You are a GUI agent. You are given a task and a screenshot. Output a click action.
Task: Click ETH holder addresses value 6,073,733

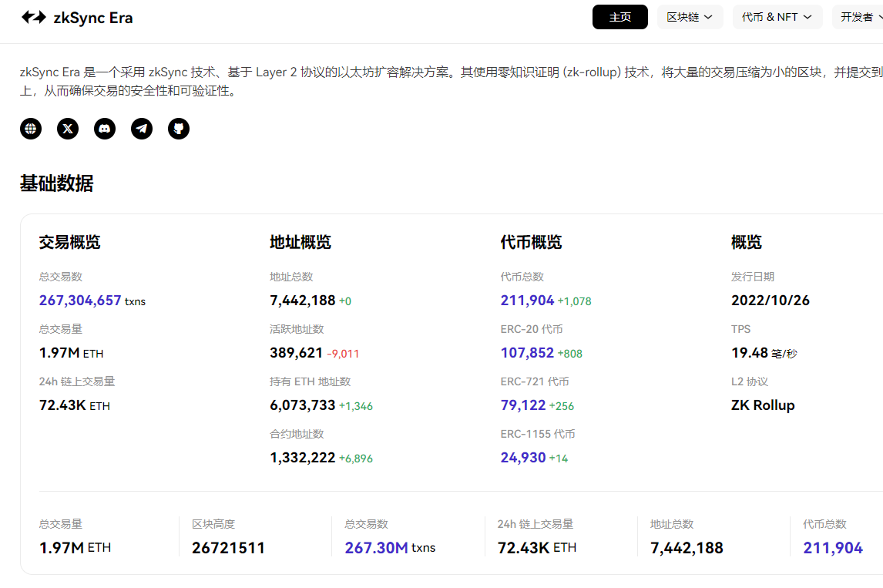click(302, 405)
